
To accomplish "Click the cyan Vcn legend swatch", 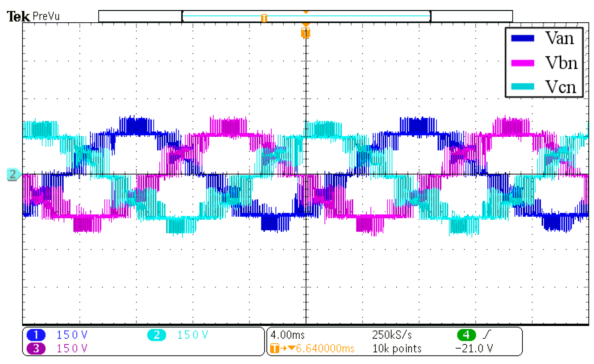I will coord(522,86).
